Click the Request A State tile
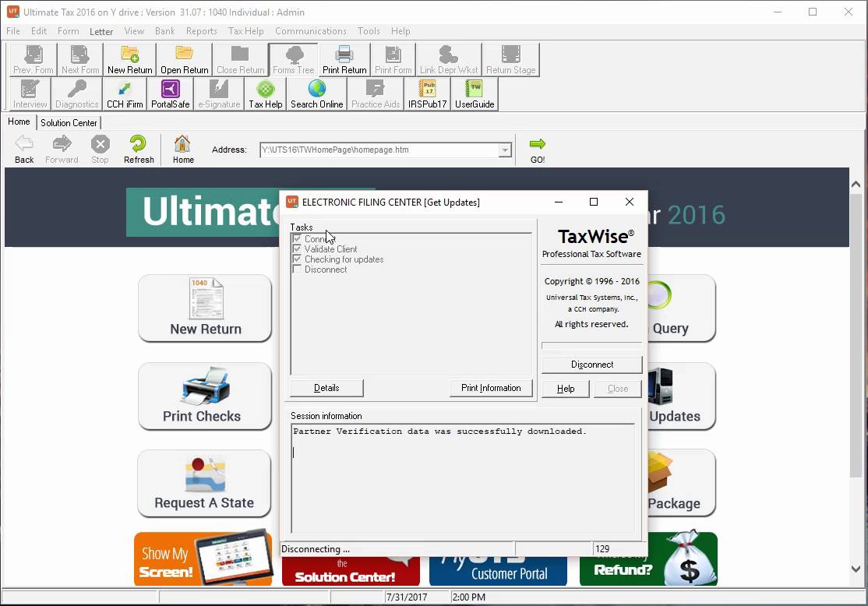Viewport: 868px width, 606px height. (x=205, y=483)
